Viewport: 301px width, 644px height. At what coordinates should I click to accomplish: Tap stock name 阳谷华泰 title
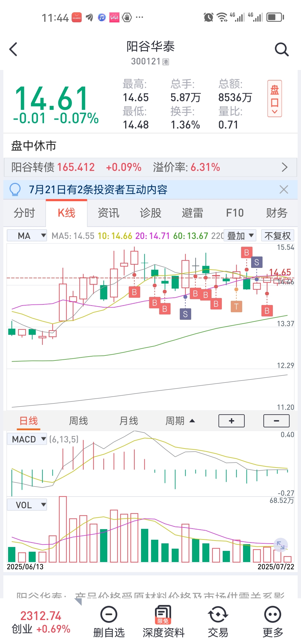[x=151, y=46]
